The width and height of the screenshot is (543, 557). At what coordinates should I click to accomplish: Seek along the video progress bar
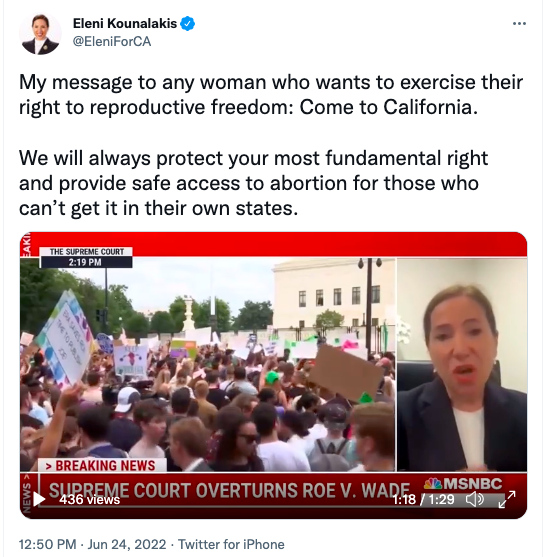point(271,506)
